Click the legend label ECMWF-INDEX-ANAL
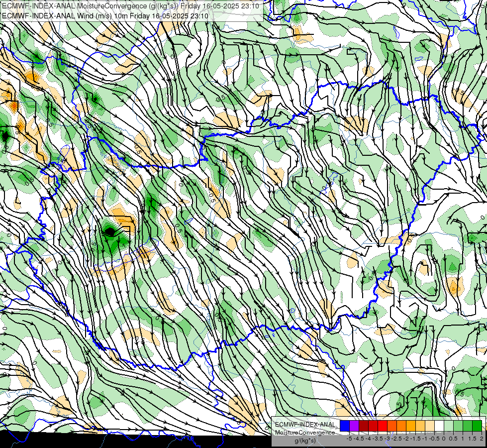This screenshot has width=487, height=448. [x=305, y=425]
